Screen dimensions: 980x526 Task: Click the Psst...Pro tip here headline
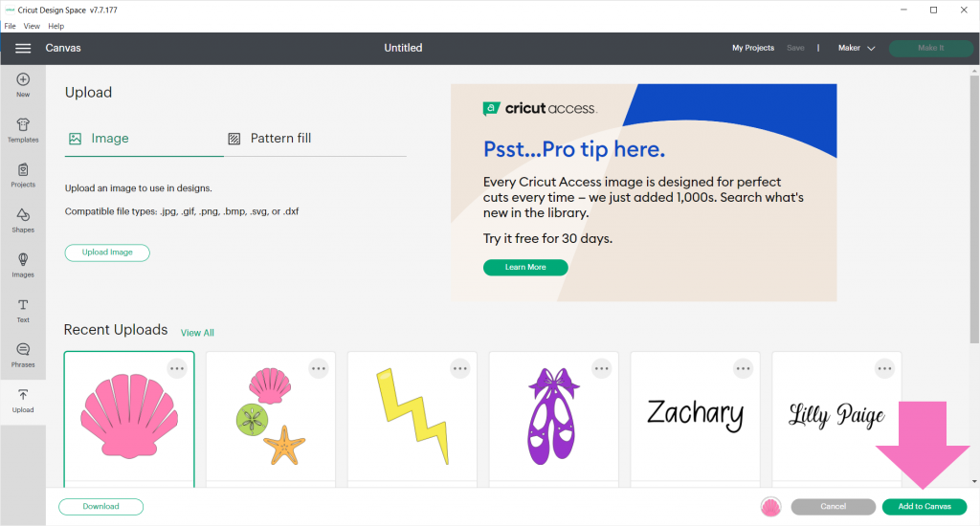tap(574, 149)
